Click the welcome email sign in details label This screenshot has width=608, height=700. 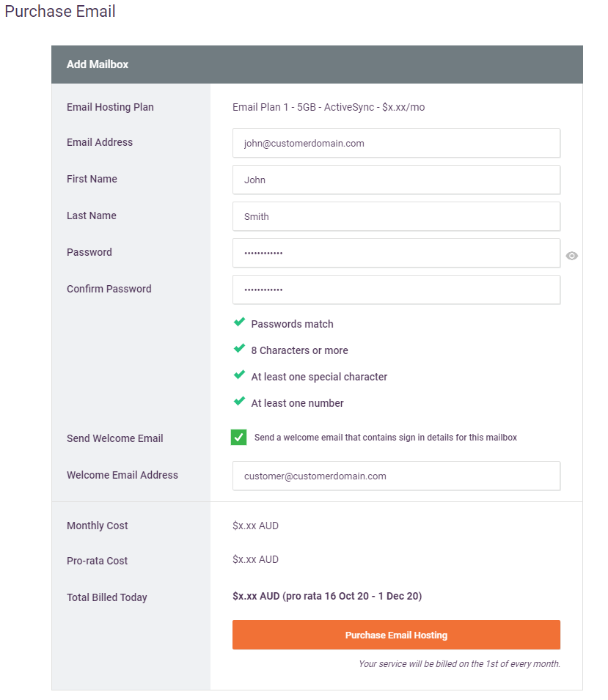tap(386, 438)
